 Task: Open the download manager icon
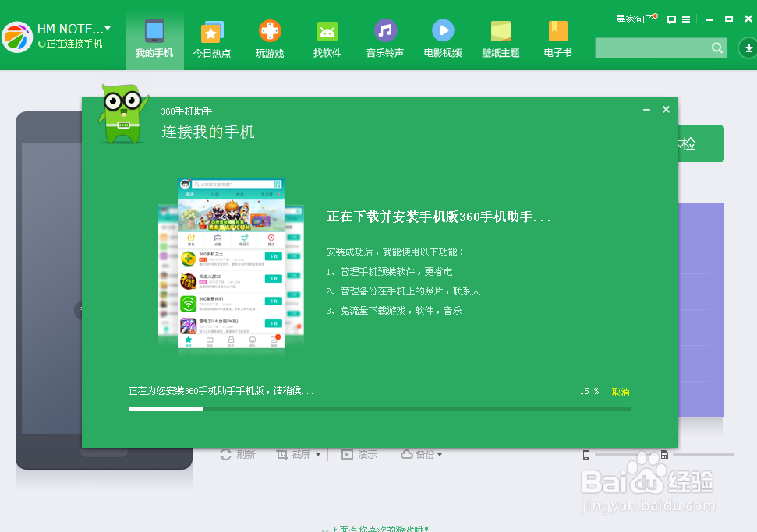747,48
